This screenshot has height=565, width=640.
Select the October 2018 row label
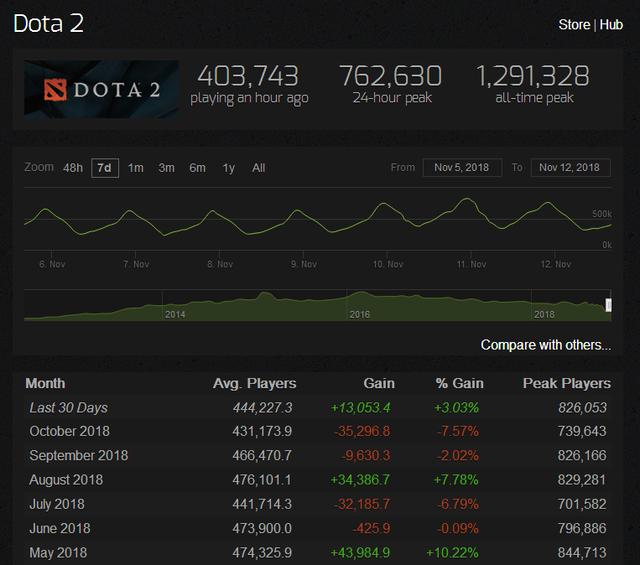(x=69, y=431)
